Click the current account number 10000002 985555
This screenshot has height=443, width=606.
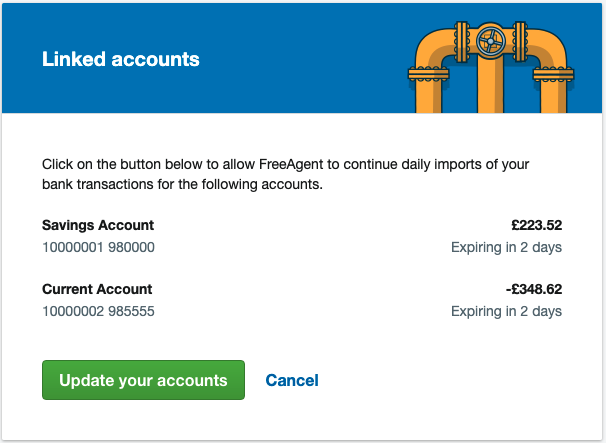(x=98, y=312)
